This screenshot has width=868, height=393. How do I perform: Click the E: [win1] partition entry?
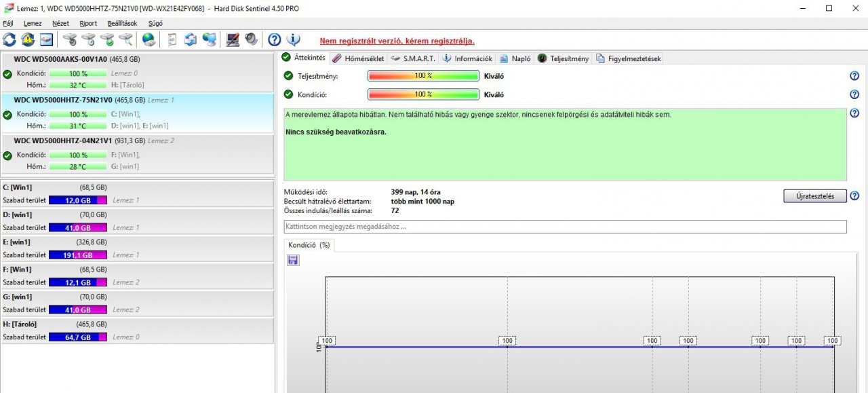(138, 248)
